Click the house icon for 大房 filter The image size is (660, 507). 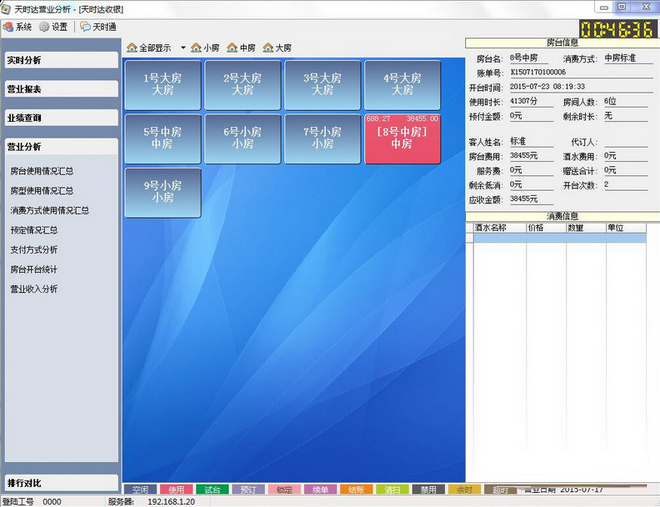point(268,48)
